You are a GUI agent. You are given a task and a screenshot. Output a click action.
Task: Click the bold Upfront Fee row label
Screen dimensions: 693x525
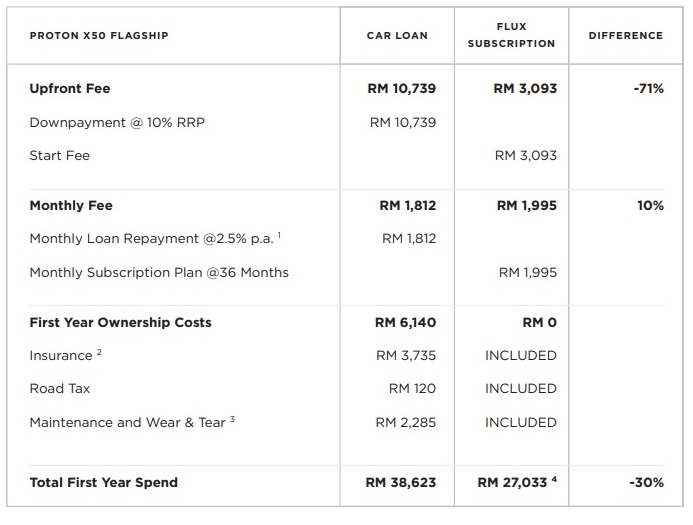coord(70,89)
